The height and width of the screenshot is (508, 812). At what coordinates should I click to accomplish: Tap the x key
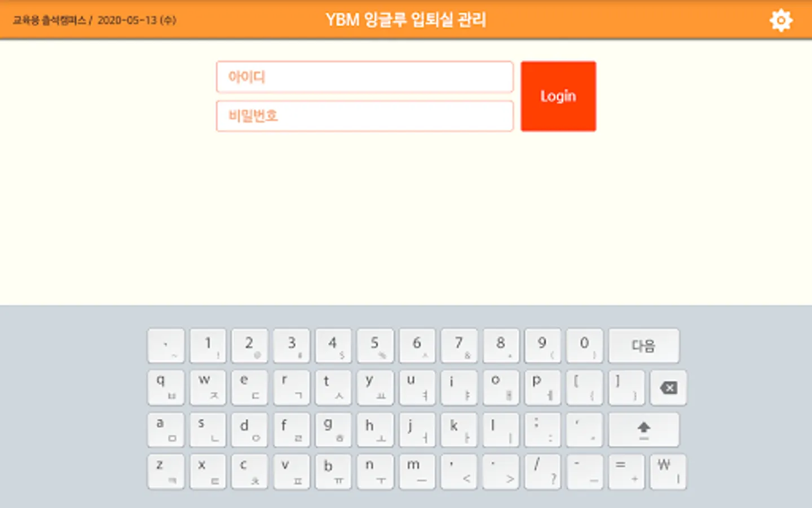(x=208, y=472)
